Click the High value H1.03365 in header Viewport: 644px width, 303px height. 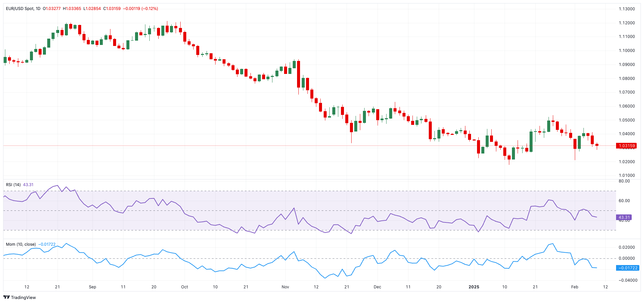click(x=72, y=9)
